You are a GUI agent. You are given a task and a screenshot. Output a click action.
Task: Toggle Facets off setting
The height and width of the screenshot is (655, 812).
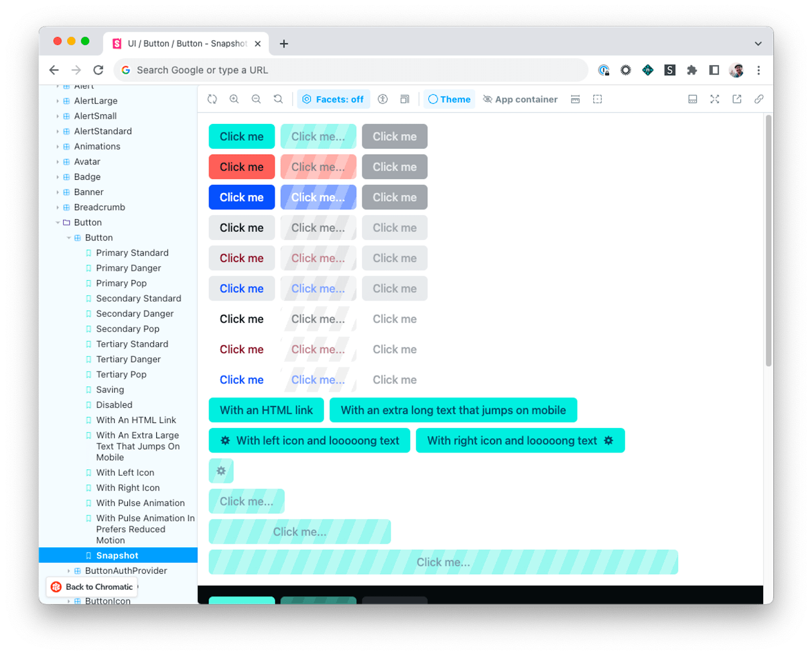333,99
